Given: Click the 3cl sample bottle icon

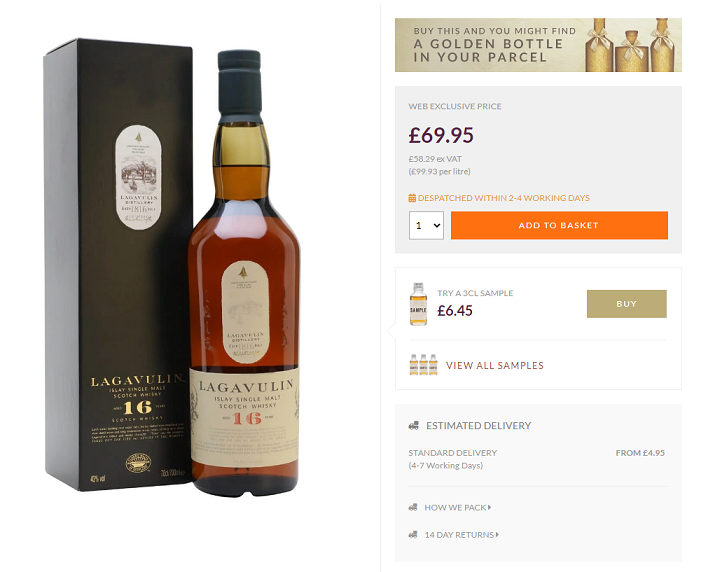Looking at the screenshot, I should pos(418,304).
